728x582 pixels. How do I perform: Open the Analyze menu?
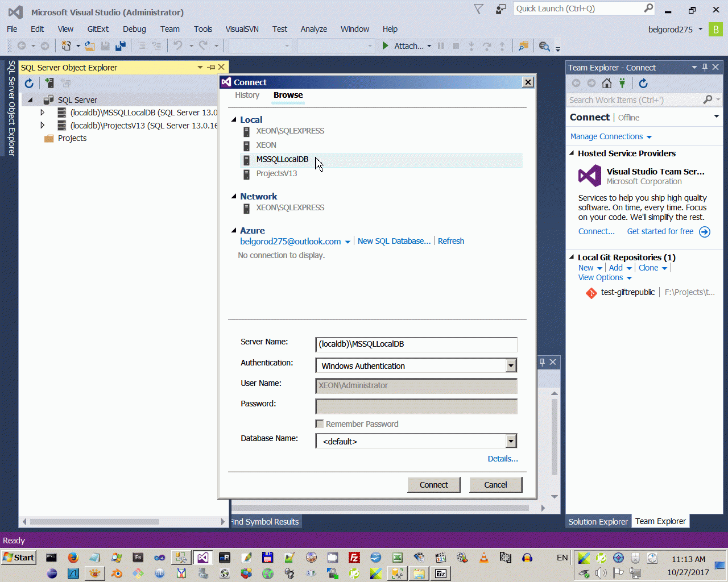coord(314,29)
